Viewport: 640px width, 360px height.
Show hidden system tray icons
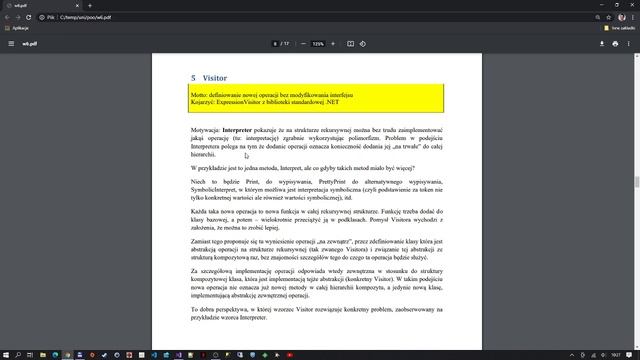coord(572,355)
